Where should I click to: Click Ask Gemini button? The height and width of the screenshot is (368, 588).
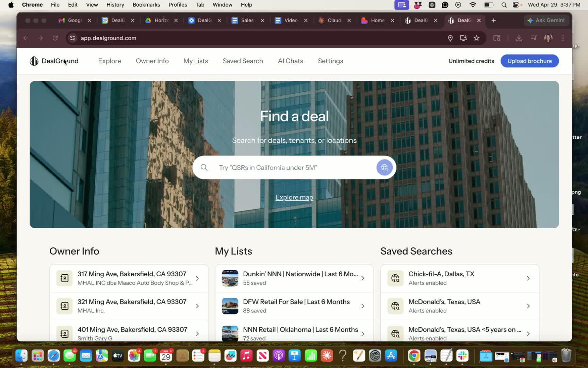[x=546, y=20]
